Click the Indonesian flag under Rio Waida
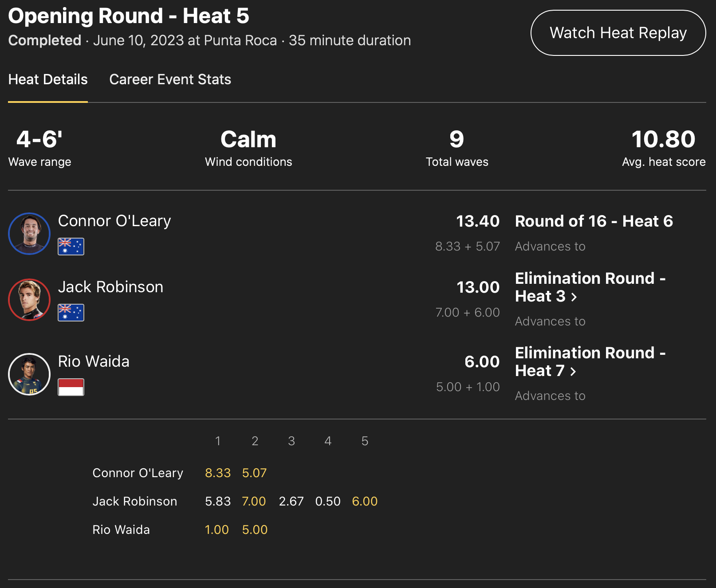Viewport: 716px width, 588px height. (71, 387)
